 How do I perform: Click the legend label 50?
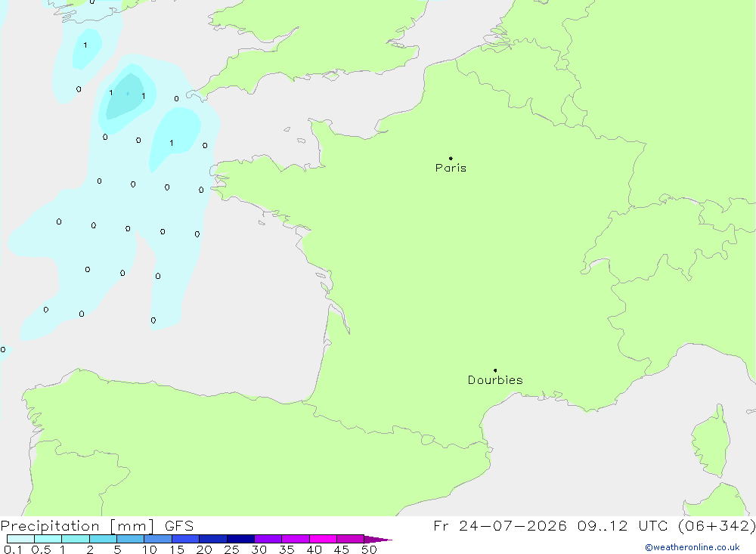[x=369, y=549]
